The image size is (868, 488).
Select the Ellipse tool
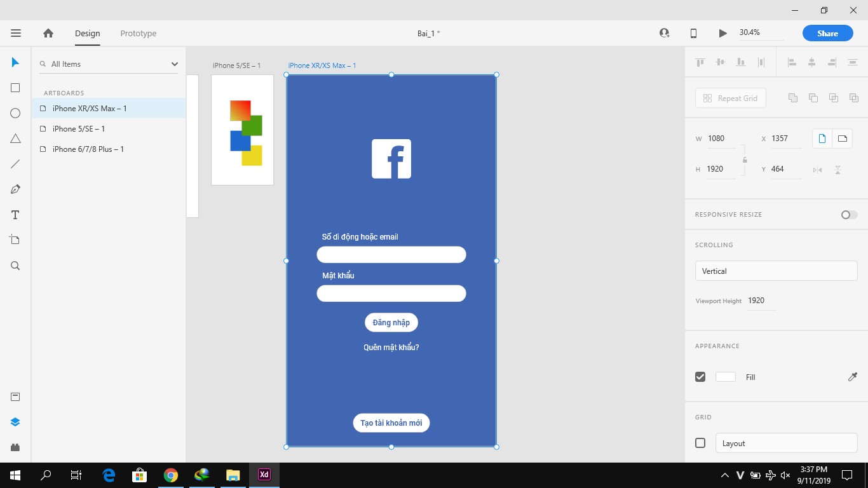tap(15, 113)
